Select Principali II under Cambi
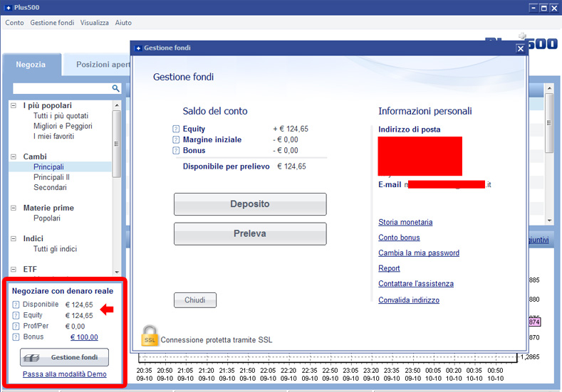The height and width of the screenshot is (392, 562). coord(51,178)
